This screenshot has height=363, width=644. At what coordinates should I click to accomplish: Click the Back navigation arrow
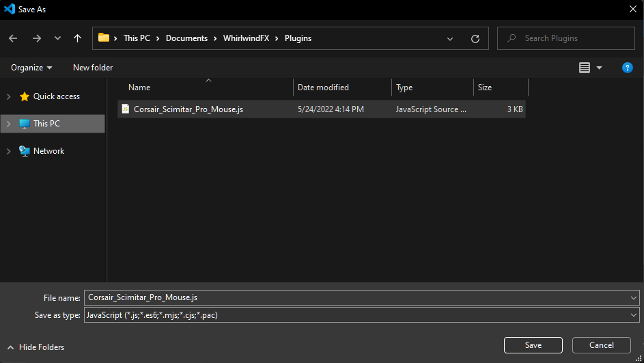click(13, 38)
